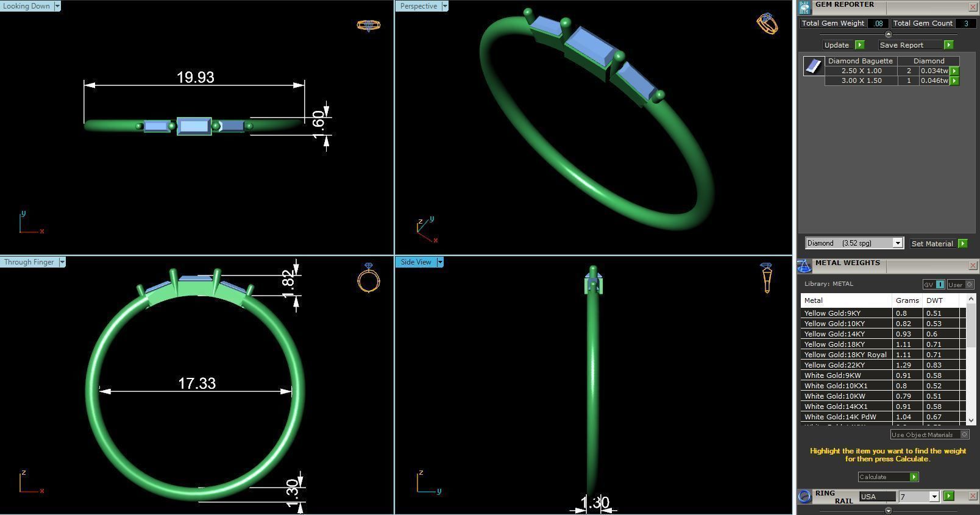Click the USA ring standard field
This screenshot has width=980, height=515.
coord(877,497)
